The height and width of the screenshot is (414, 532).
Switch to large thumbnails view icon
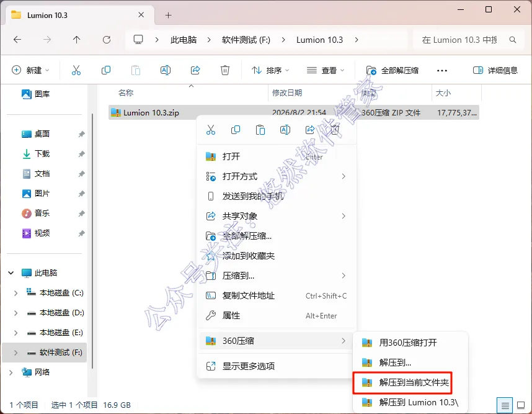521,405
